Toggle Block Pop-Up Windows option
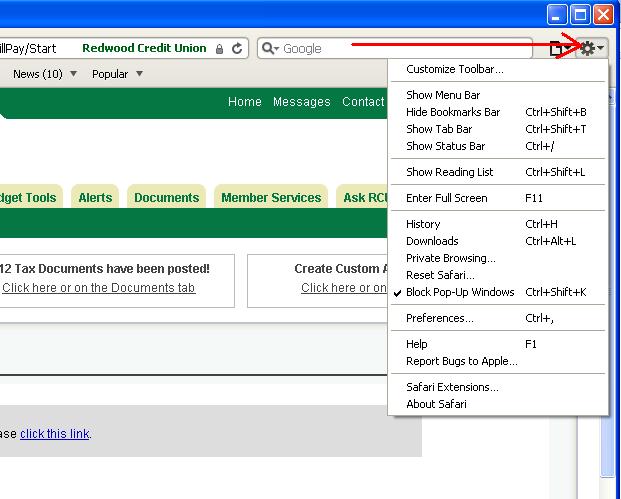621x499 pixels. tap(498, 292)
